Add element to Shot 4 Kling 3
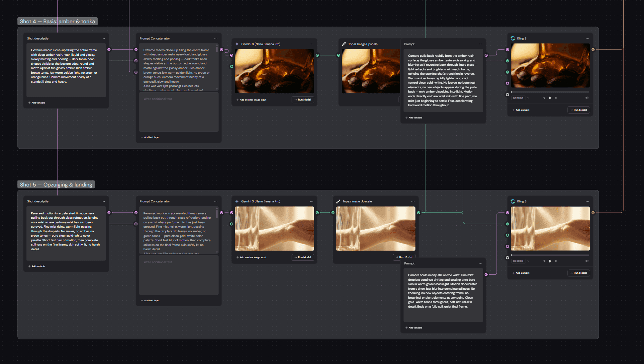Screen dimensions: 644x364 point(521,110)
